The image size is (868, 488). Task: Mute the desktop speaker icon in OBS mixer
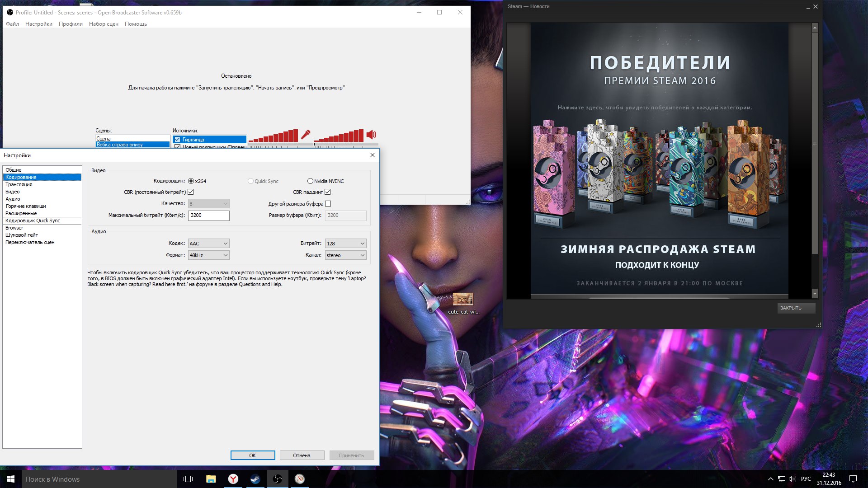pyautogui.click(x=371, y=134)
